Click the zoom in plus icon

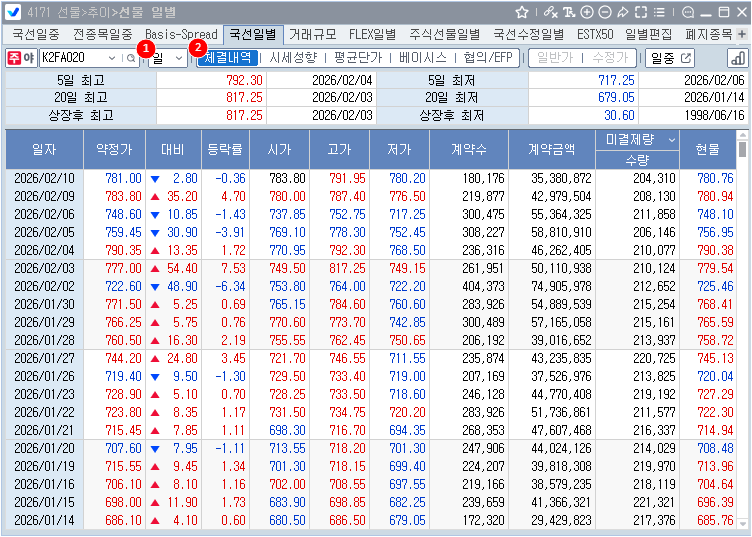pyautogui.click(x=587, y=12)
